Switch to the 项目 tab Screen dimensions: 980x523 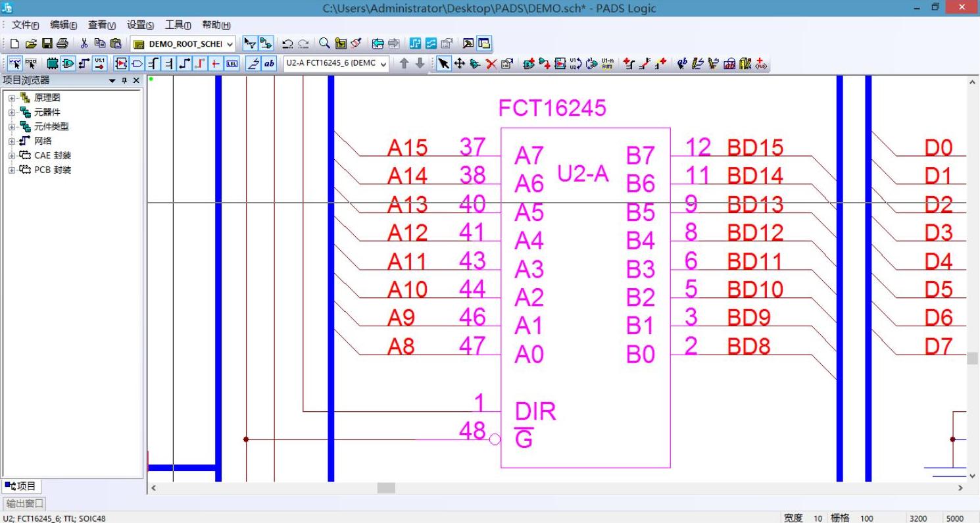pyautogui.click(x=20, y=487)
